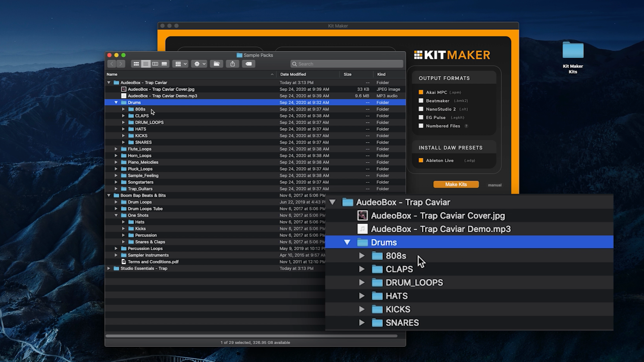Image resolution: width=644 pixels, height=362 pixels.
Task: Select the HATS folder icon in Finder
Action: (131, 129)
